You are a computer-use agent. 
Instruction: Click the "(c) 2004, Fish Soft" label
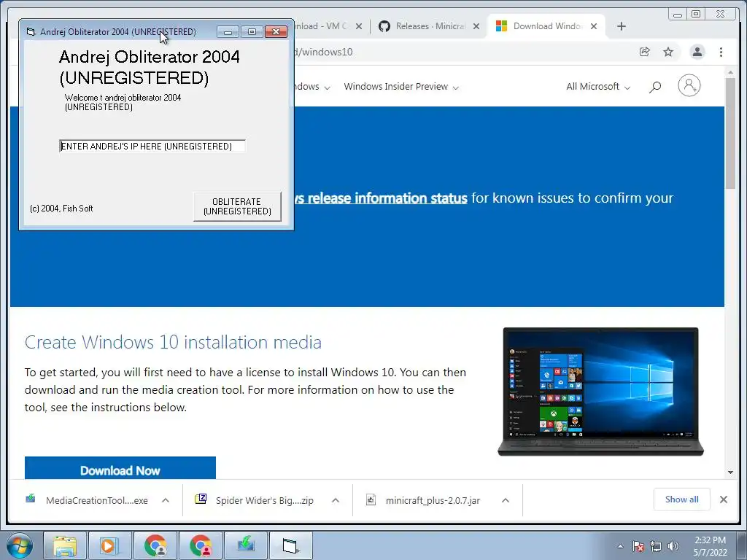click(x=61, y=209)
